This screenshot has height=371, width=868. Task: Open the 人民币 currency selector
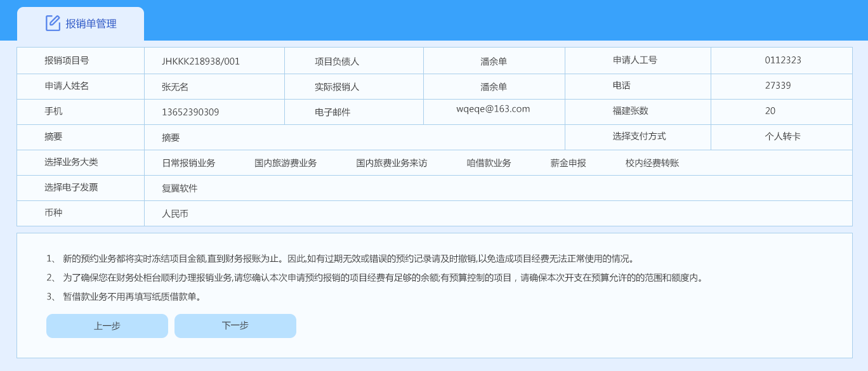point(175,214)
